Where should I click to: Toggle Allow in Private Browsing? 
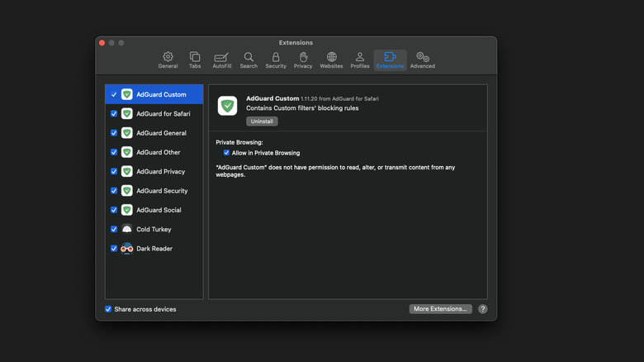pos(226,153)
